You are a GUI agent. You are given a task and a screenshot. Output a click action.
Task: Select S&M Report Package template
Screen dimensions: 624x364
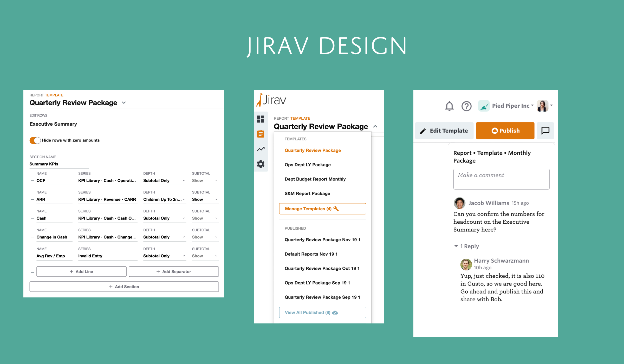pyautogui.click(x=307, y=193)
